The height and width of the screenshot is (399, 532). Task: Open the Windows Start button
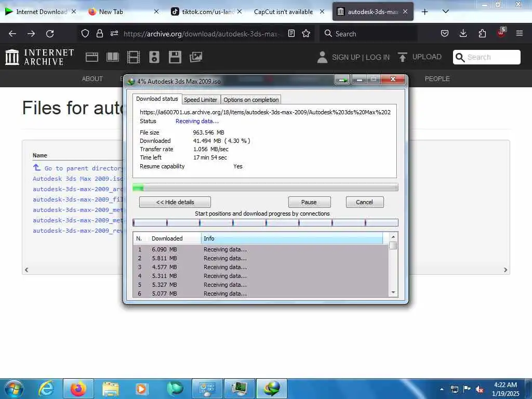tap(14, 389)
